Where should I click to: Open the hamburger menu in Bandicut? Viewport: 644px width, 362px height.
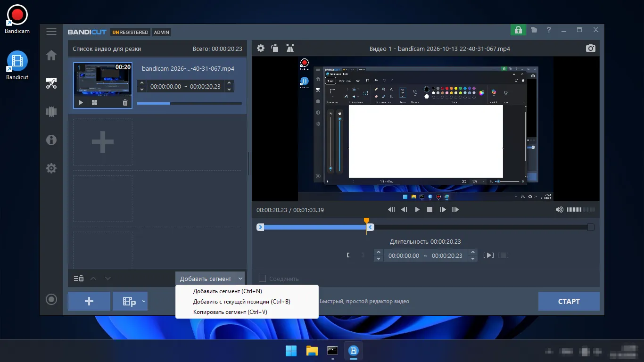coord(51,32)
